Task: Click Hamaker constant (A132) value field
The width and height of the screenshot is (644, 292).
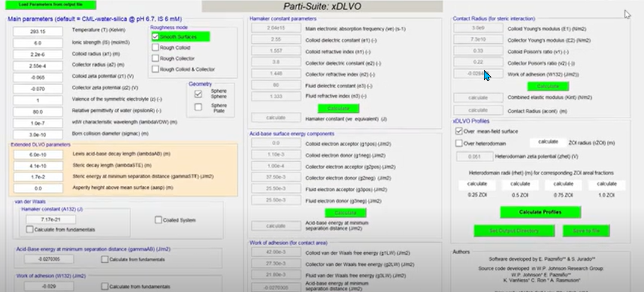Action: click(50, 219)
